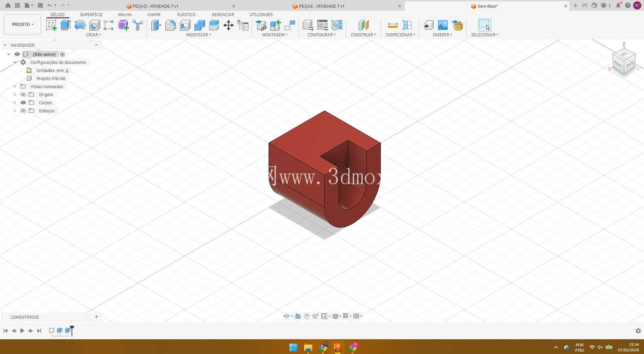Select the Combine tool
The height and width of the screenshot is (354, 644).
[199, 25]
